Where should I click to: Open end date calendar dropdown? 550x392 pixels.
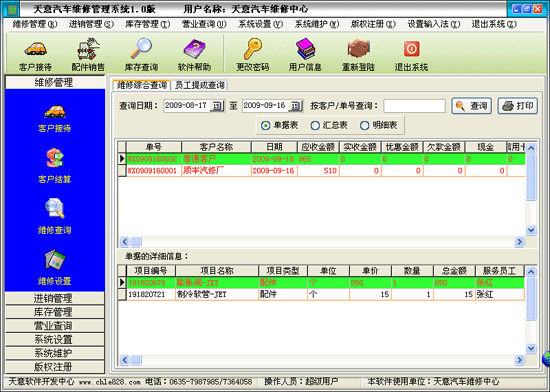296,106
